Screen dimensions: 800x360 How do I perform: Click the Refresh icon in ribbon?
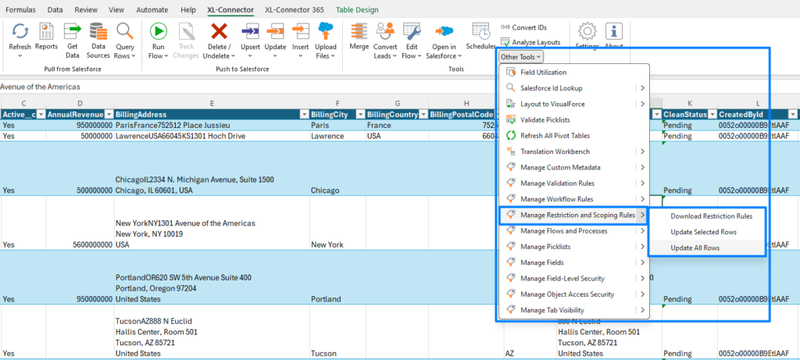(x=20, y=31)
